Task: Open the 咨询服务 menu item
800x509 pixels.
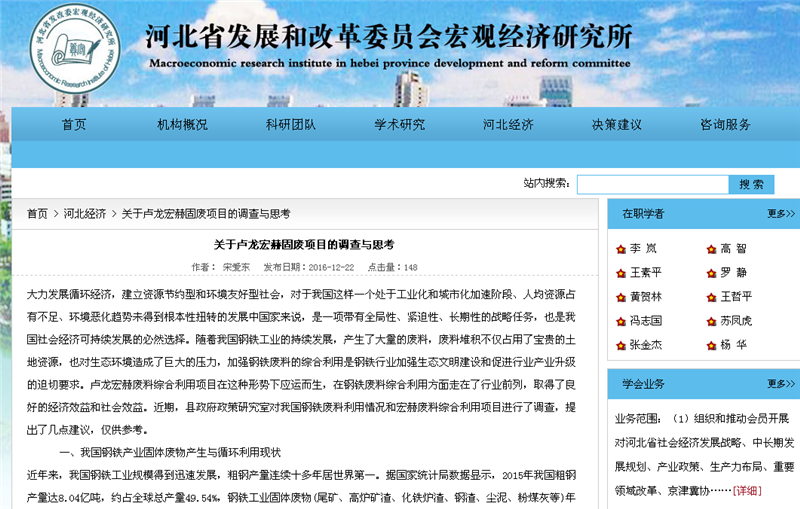Action: pos(726,124)
